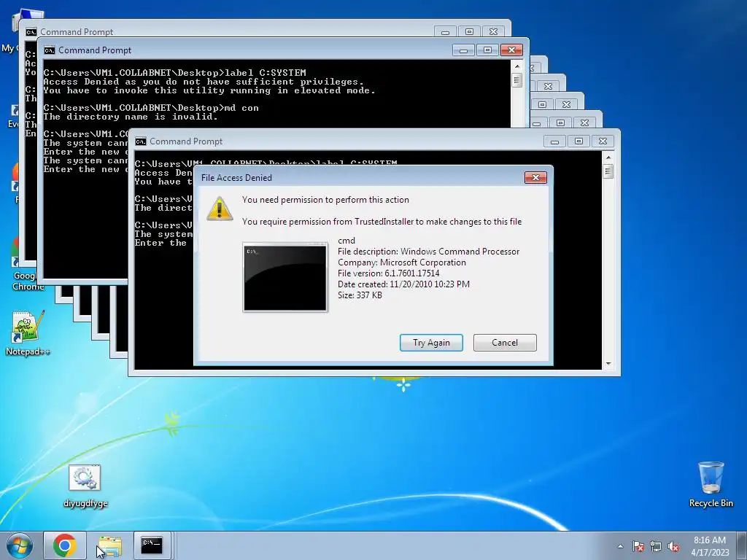This screenshot has width=747, height=560.
Task: Click the muted volume tray icon
Action: click(x=673, y=546)
